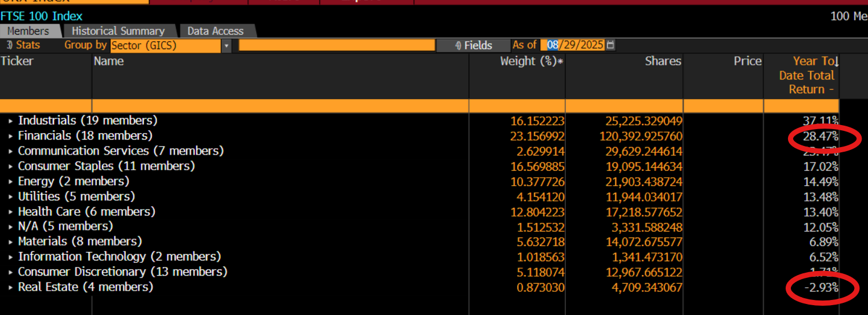This screenshot has height=315, width=868.
Task: Expand the Real Estate (4 members) group
Action: 10,287
